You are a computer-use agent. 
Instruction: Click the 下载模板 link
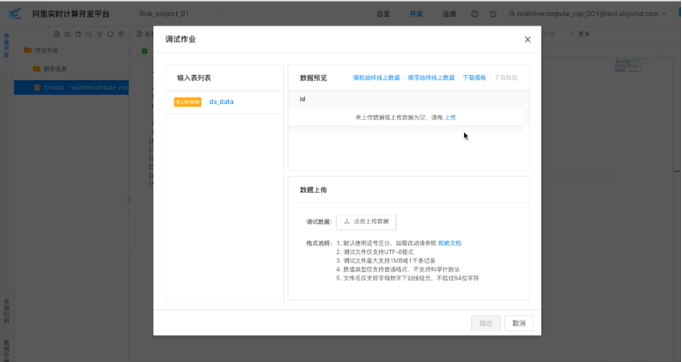pos(474,78)
